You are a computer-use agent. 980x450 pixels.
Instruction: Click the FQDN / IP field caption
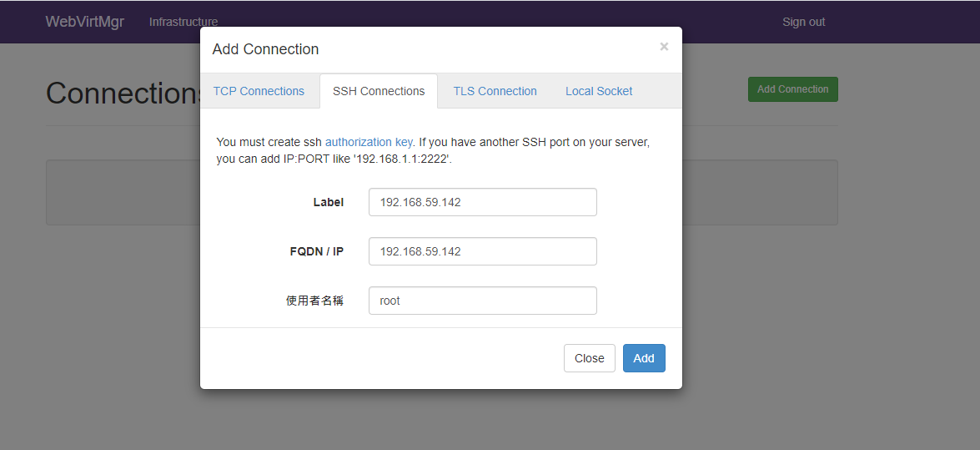(x=317, y=251)
